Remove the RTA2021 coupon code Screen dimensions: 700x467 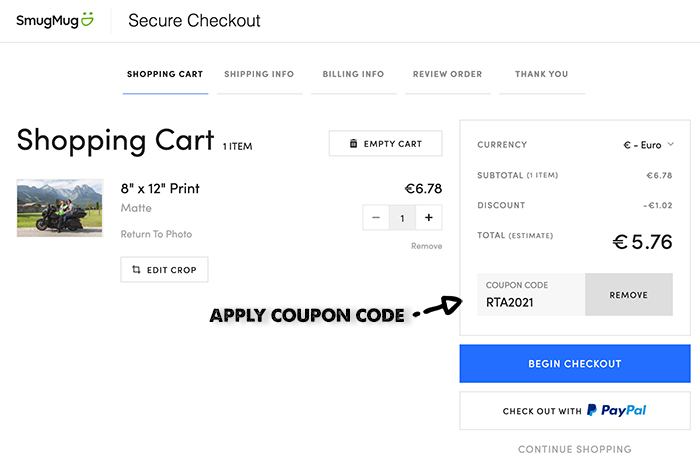click(x=629, y=295)
